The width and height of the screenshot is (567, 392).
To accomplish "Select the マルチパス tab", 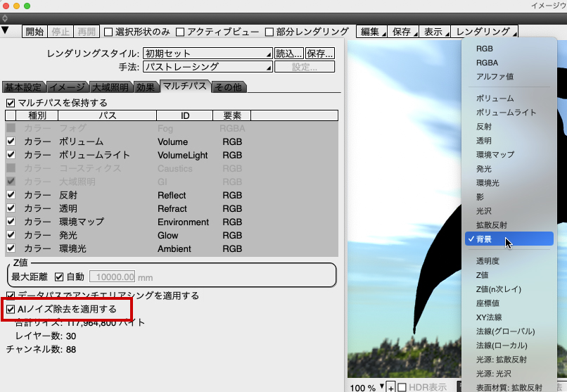I will point(184,86).
